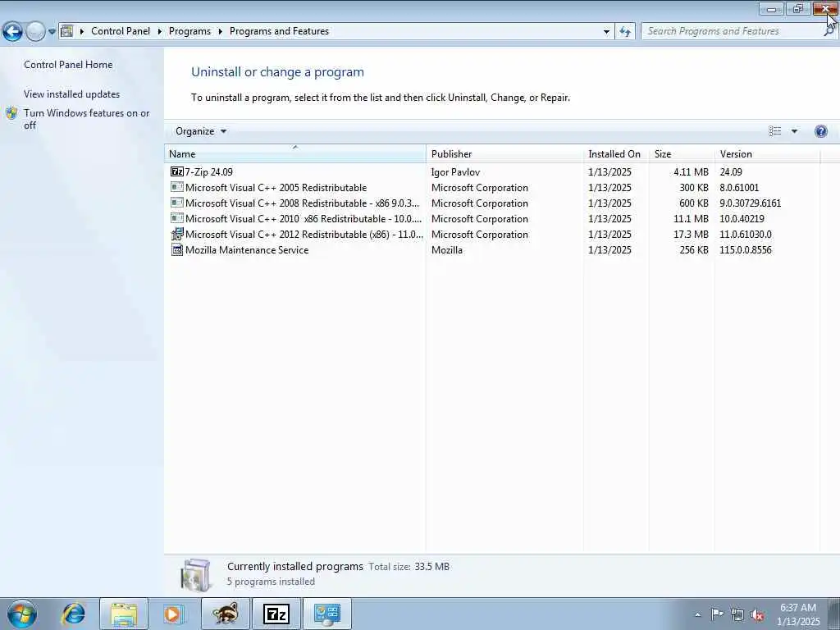This screenshot has width=840, height=630.
Task: Open Control Panel Home link
Action: point(68,64)
